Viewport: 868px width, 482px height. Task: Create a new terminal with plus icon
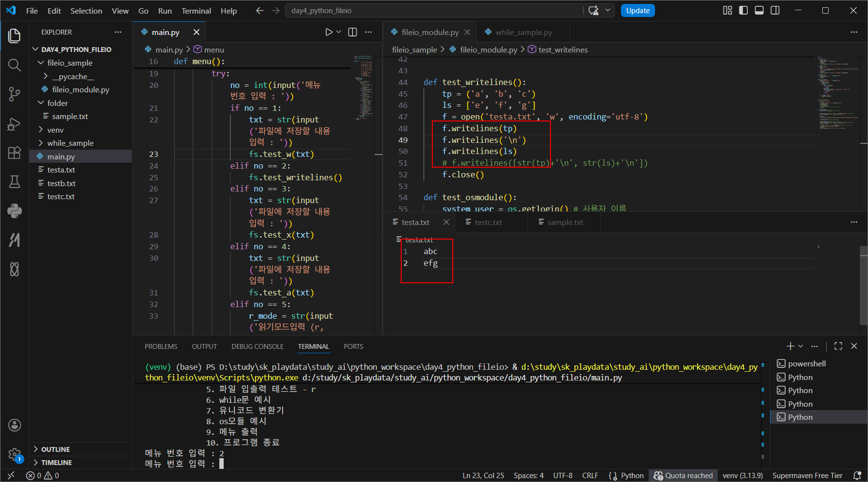pos(790,346)
